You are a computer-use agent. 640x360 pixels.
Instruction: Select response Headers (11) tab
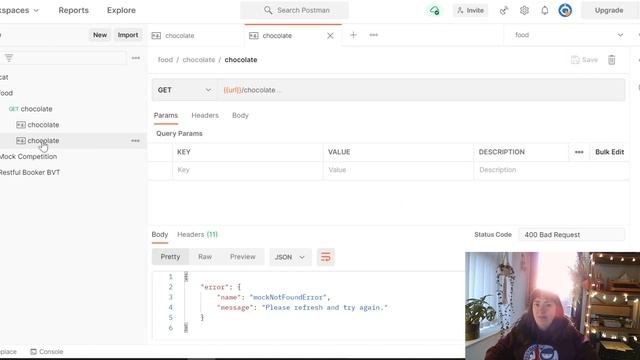pyautogui.click(x=198, y=235)
